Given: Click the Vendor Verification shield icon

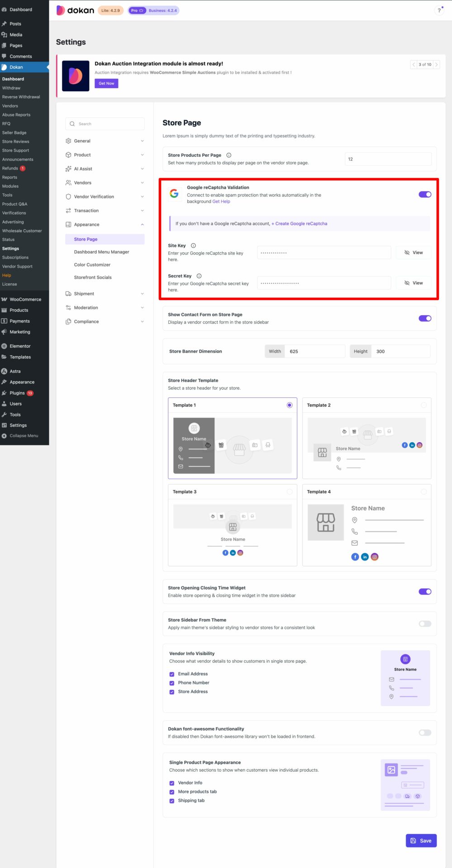Looking at the screenshot, I should click(68, 197).
